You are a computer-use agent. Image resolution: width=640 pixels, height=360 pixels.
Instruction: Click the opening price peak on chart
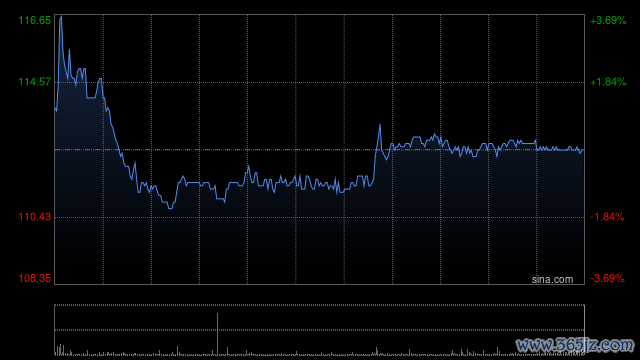(61, 17)
